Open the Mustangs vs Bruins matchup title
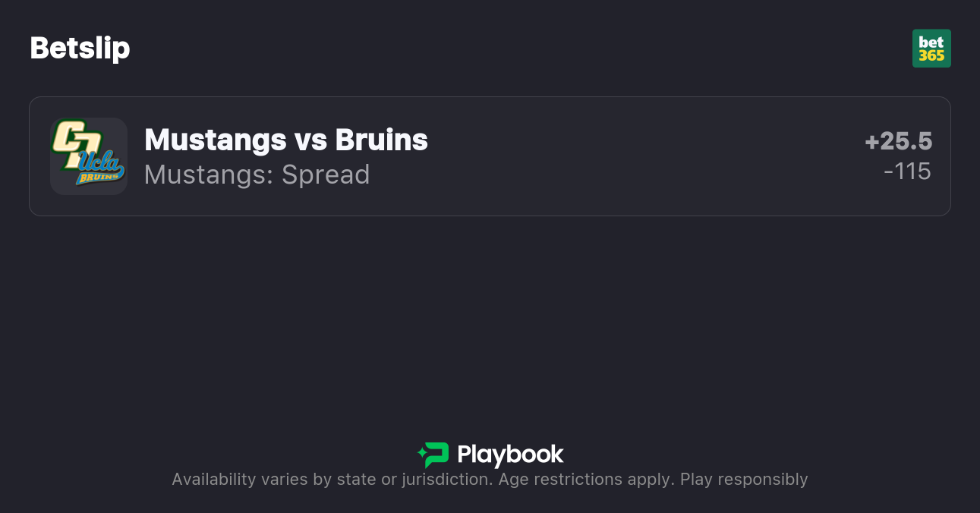The image size is (980, 513). [x=285, y=140]
